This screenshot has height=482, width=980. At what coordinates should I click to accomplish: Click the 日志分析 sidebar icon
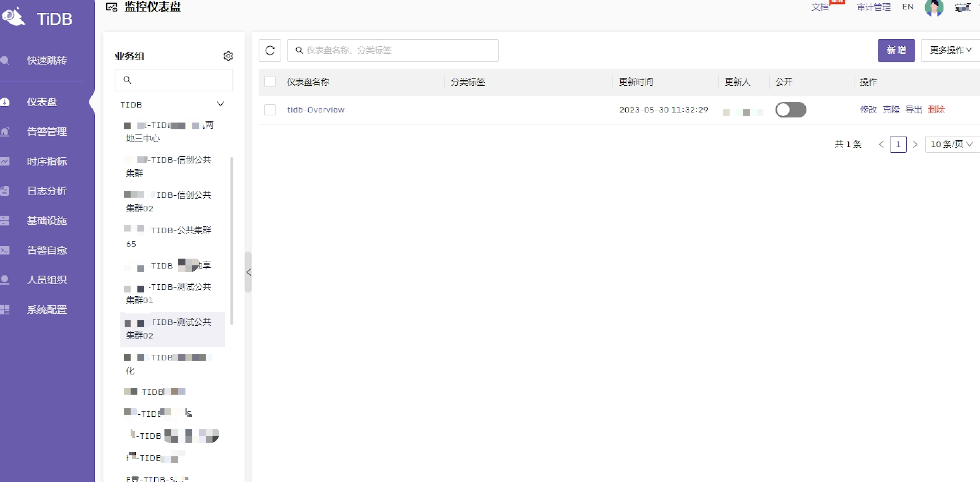(x=5, y=191)
